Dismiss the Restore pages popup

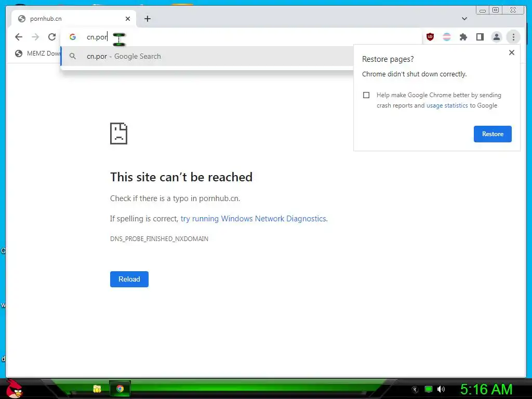(x=512, y=52)
